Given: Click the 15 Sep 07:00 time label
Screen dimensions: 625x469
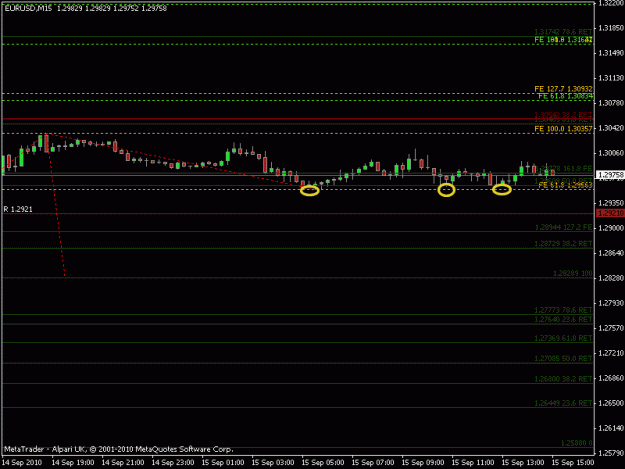Looking at the screenshot, I should (x=373, y=462).
